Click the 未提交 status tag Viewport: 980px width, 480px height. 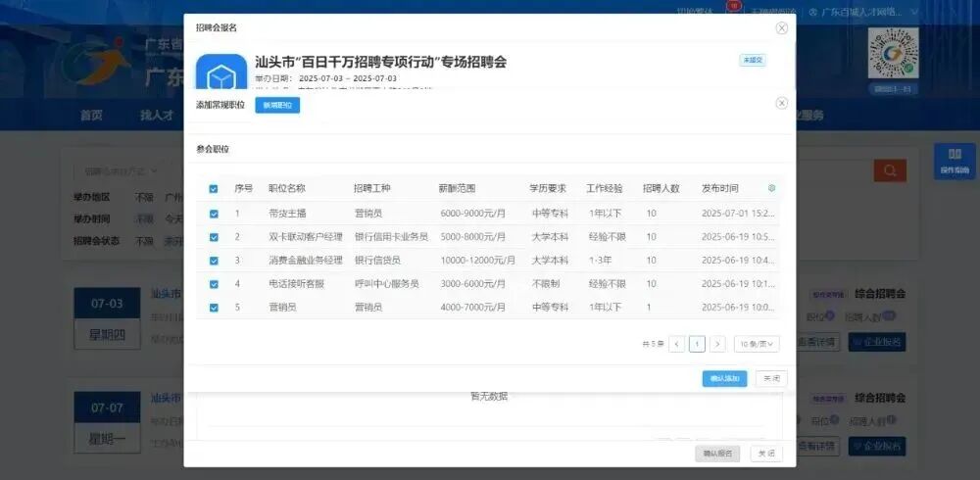pyautogui.click(x=753, y=60)
